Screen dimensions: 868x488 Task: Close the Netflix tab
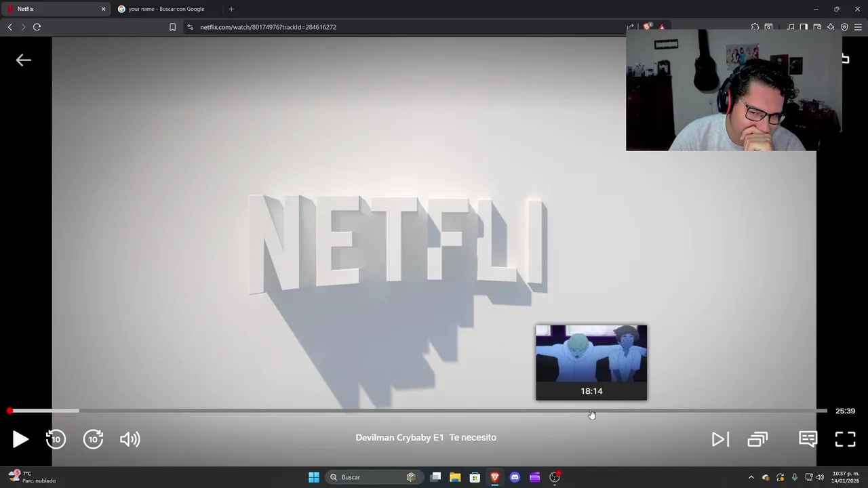(104, 9)
